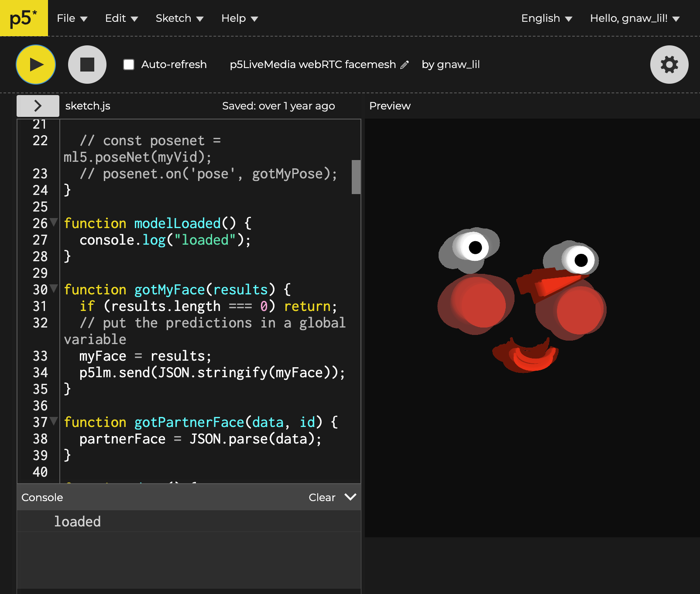Place cursor on console.log("loaded") line
This screenshot has height=594, width=700.
(x=165, y=240)
